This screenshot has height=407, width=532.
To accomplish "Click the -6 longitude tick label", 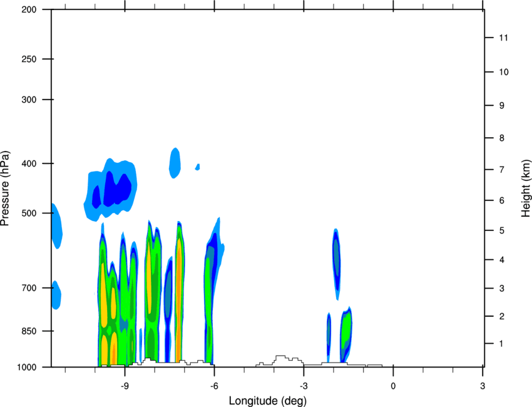I will [x=214, y=386].
